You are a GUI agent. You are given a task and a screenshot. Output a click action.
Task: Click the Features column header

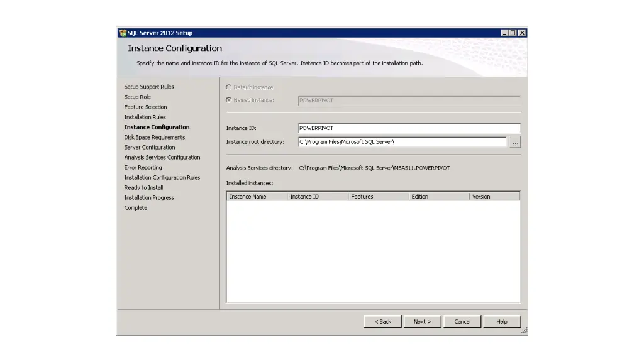(378, 197)
